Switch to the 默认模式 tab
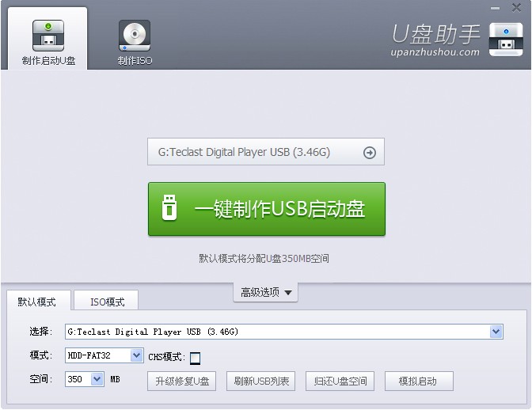 pos(37,302)
